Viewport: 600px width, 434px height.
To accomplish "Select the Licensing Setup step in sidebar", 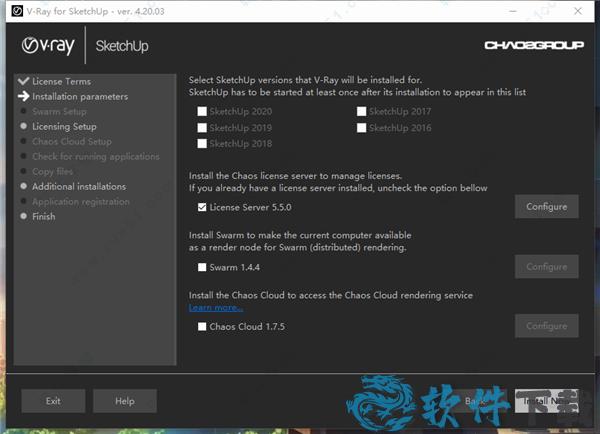I will click(x=64, y=127).
